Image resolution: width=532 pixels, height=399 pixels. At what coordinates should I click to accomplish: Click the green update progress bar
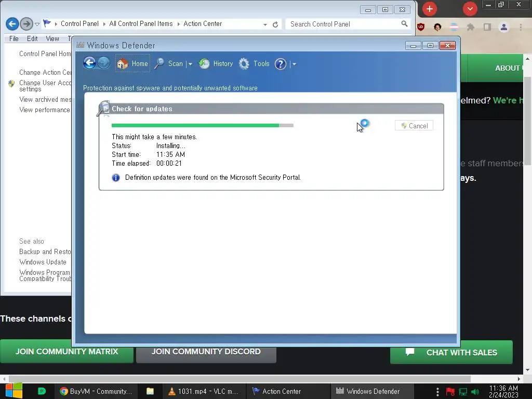(202, 126)
